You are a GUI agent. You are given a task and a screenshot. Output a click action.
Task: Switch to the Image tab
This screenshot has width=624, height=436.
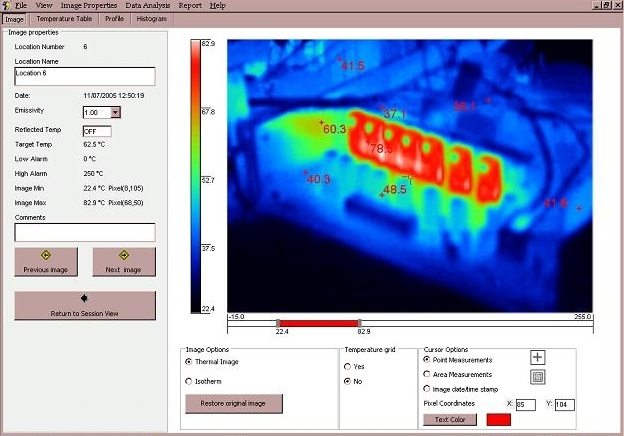tap(15, 19)
